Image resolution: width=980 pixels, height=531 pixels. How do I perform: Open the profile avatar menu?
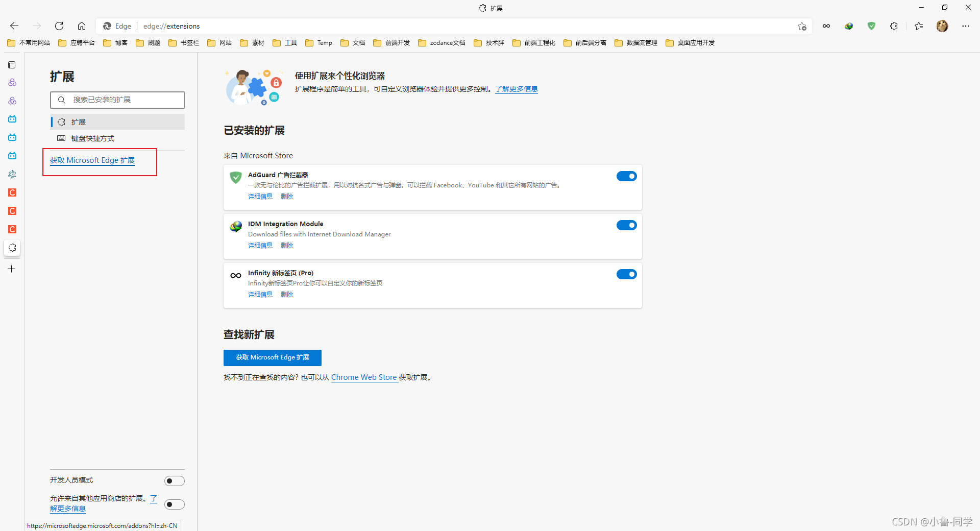point(942,26)
